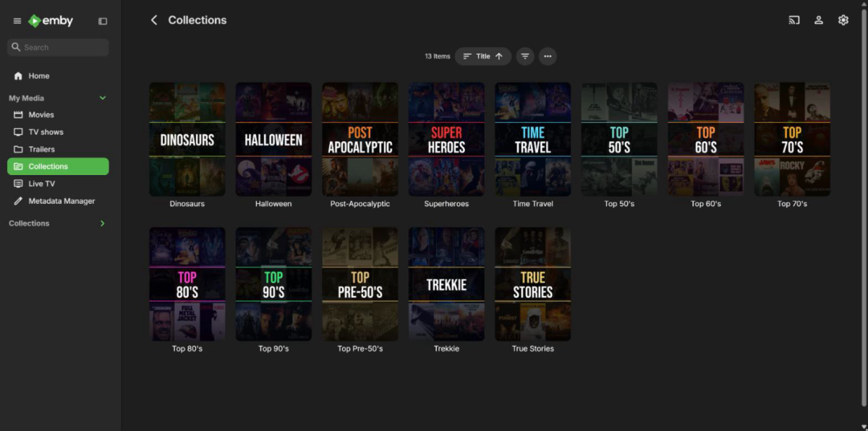868x431 pixels.
Task: Open the Top Pre-50's collection poster
Action: click(x=360, y=284)
